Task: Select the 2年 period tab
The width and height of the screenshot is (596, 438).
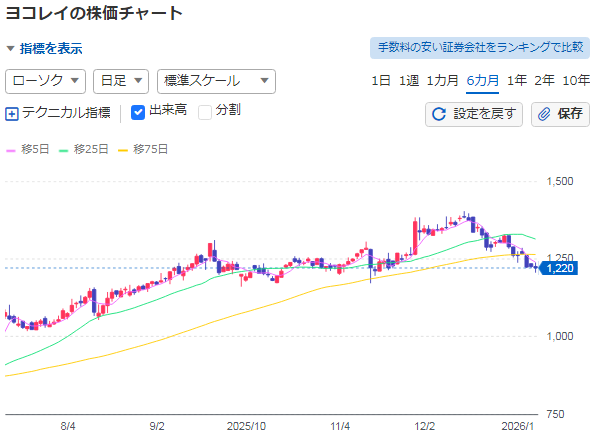Action: (x=544, y=81)
